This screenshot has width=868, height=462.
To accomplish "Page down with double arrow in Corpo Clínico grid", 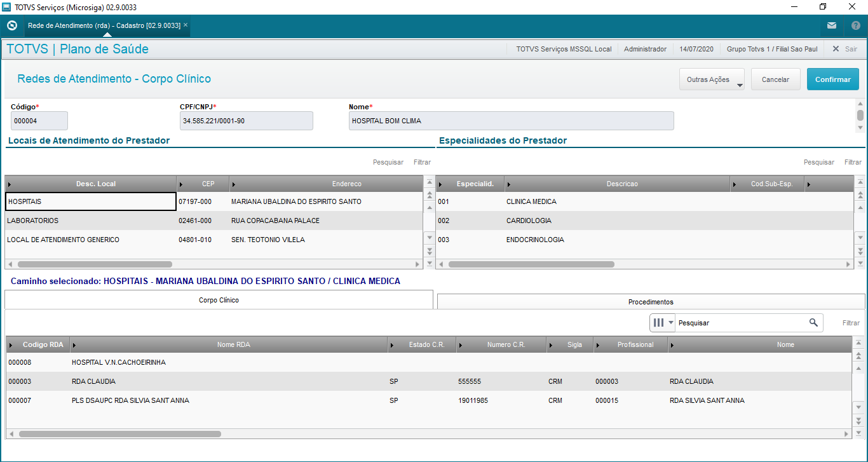I will point(858,421).
